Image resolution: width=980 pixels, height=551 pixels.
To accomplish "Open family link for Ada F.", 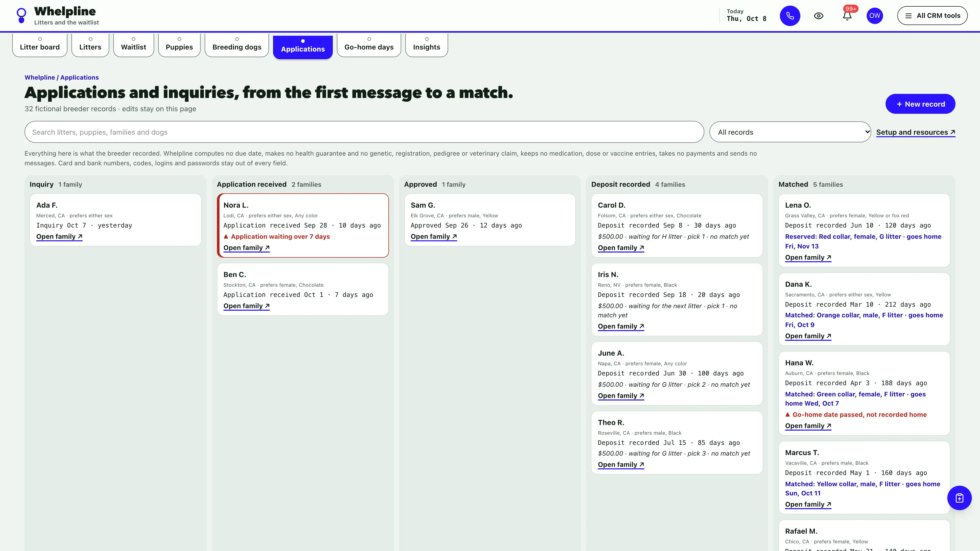I will [x=59, y=236].
